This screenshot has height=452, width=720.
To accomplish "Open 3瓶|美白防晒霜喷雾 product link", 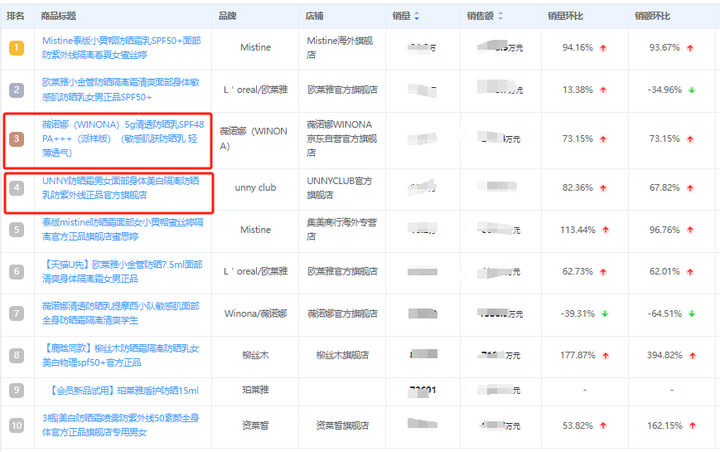I will (x=121, y=425).
